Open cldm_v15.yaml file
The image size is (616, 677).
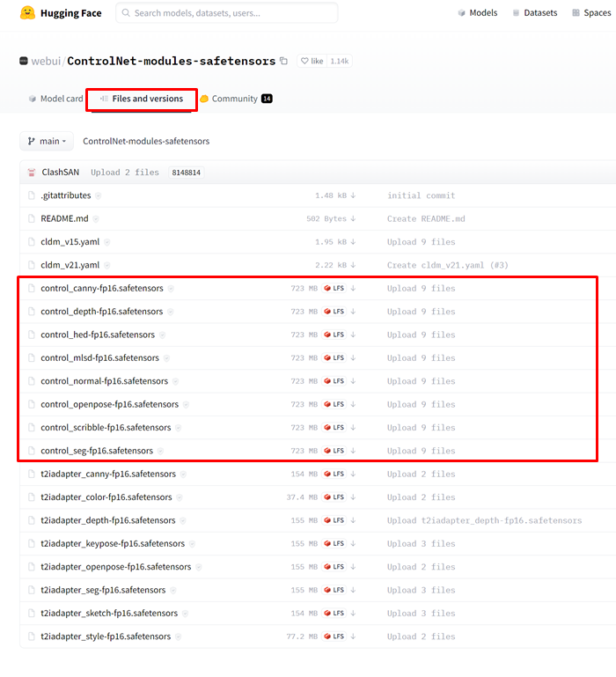70,242
